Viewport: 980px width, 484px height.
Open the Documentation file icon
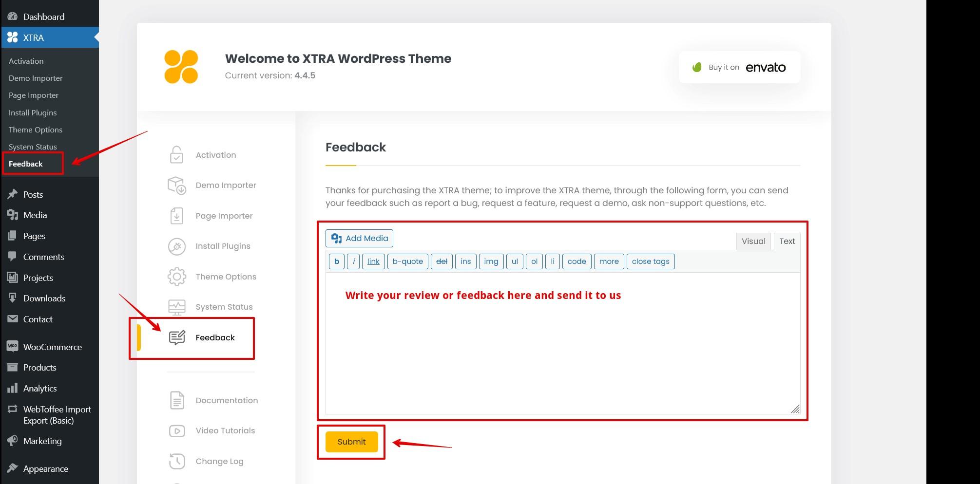click(176, 400)
